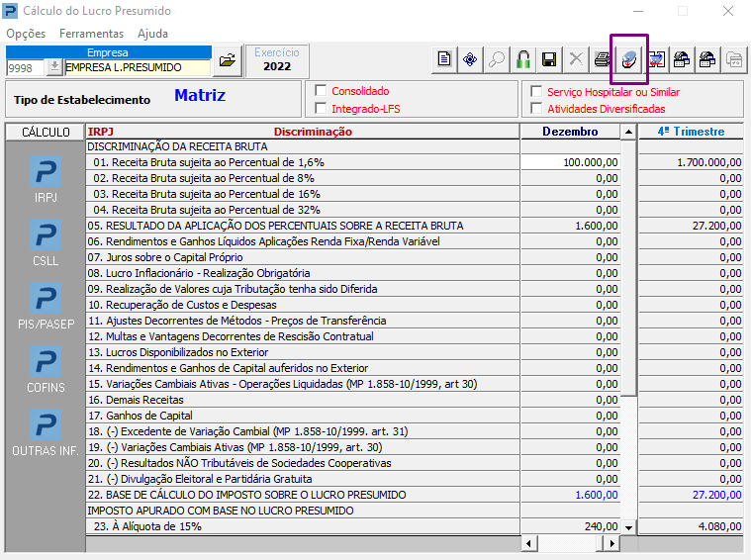Select row 13. Lucros Disponibilizados no Exterior
Screen dimensions: 751x560
coord(303,352)
